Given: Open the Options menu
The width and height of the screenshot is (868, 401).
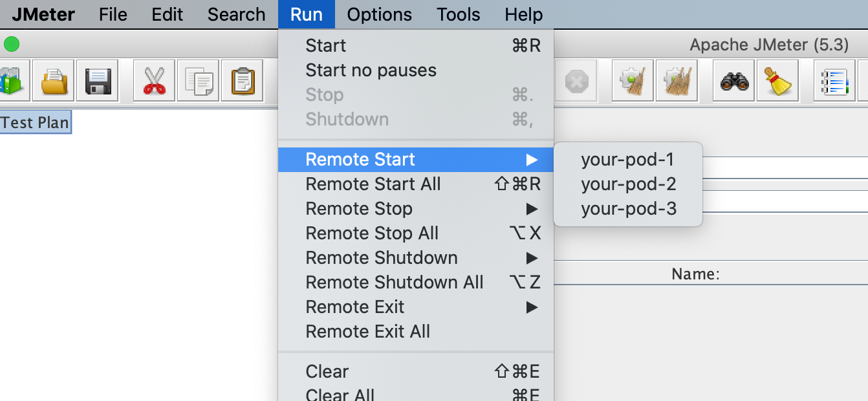Looking at the screenshot, I should (379, 14).
